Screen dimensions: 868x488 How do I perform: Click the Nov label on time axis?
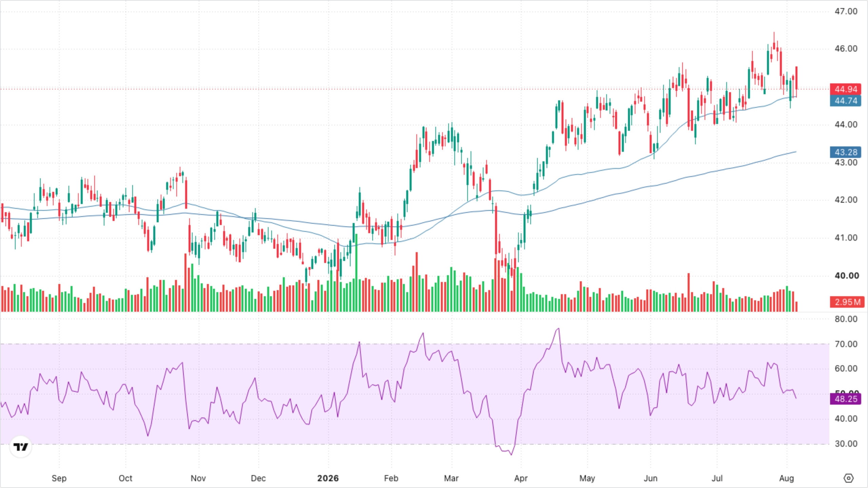(198, 478)
